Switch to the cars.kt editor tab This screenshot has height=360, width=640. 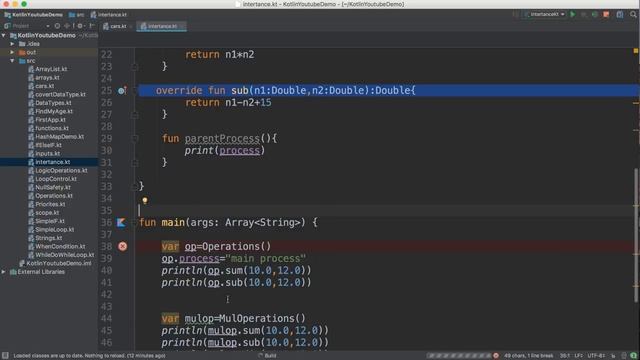[x=115, y=26]
